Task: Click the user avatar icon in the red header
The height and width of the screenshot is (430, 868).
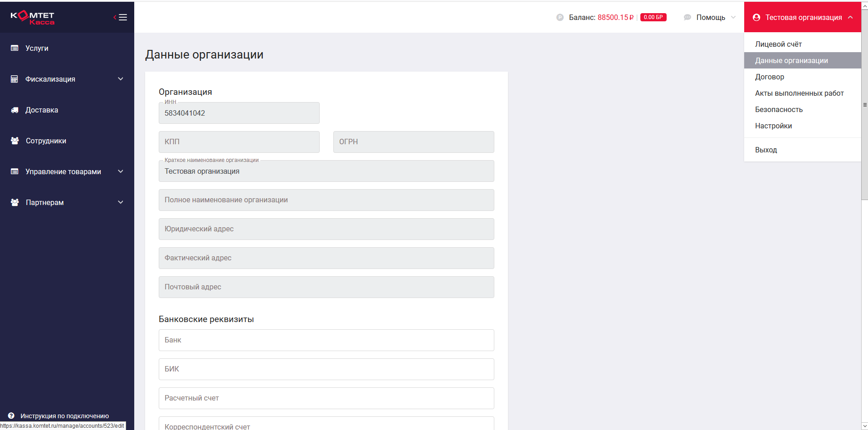Action: pyautogui.click(x=756, y=17)
